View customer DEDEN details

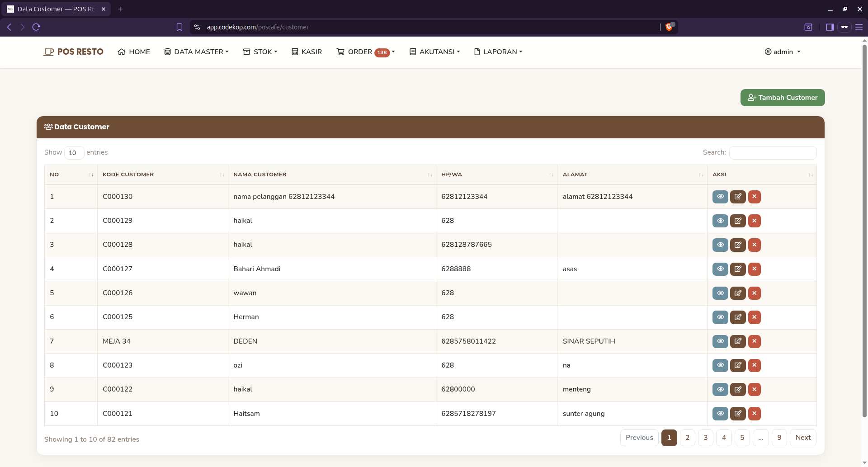[720, 341]
